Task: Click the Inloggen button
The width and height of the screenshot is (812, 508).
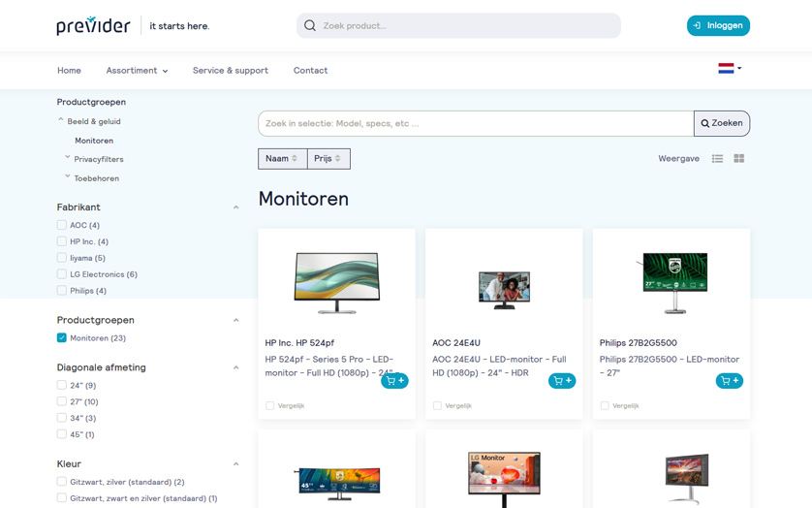Action: (718, 26)
